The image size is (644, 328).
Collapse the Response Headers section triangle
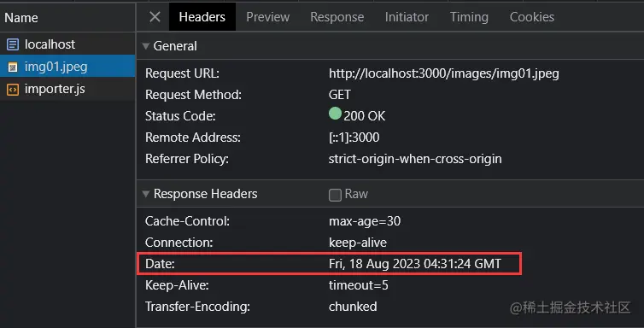coord(146,194)
